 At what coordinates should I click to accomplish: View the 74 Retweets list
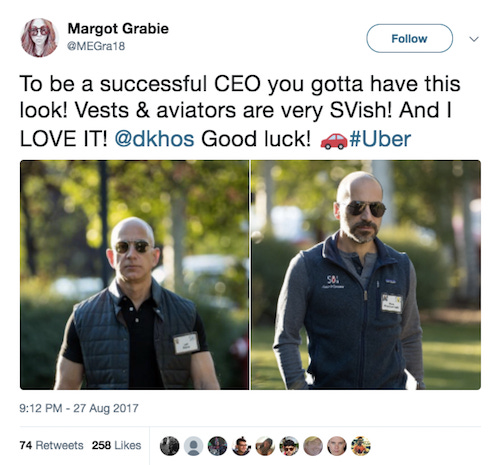coord(51,445)
